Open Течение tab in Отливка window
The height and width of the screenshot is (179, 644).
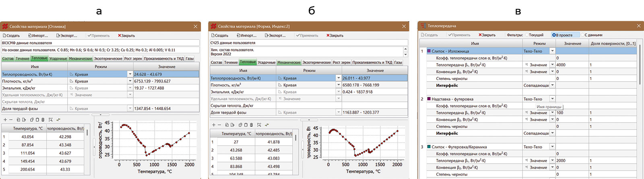pos(23,59)
